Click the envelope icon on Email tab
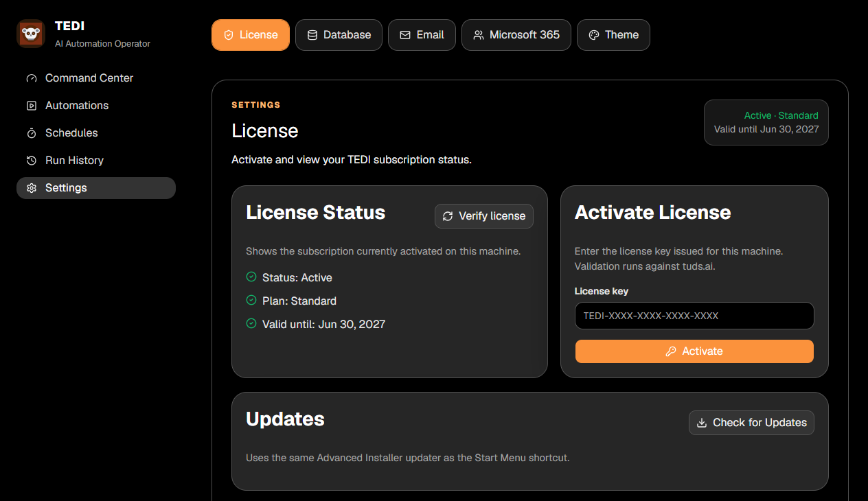 click(405, 35)
